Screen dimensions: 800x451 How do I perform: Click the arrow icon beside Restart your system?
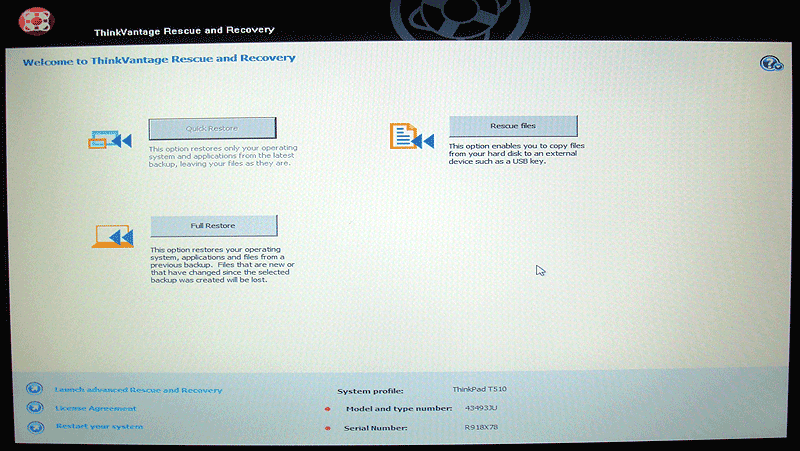pos(36,427)
